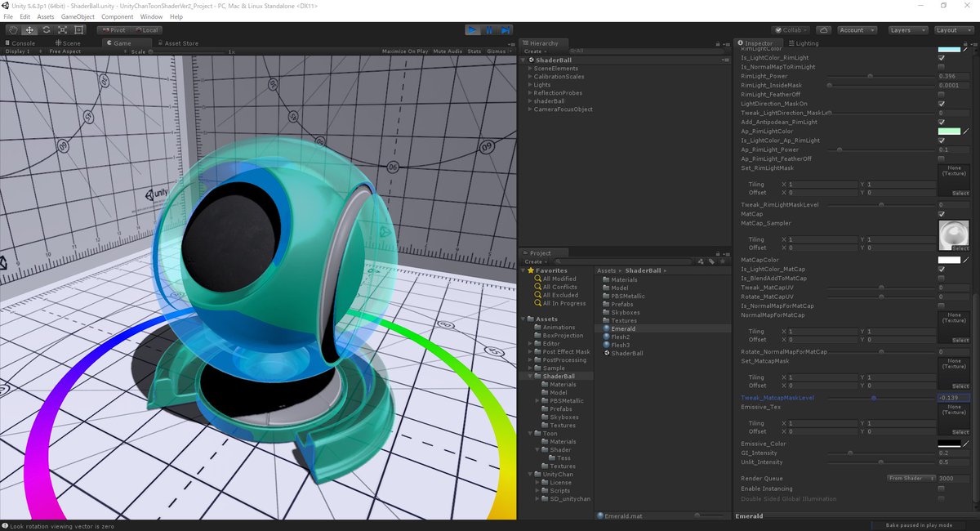Open the Materials folder in ShaderBall assets list

pyautogui.click(x=624, y=279)
